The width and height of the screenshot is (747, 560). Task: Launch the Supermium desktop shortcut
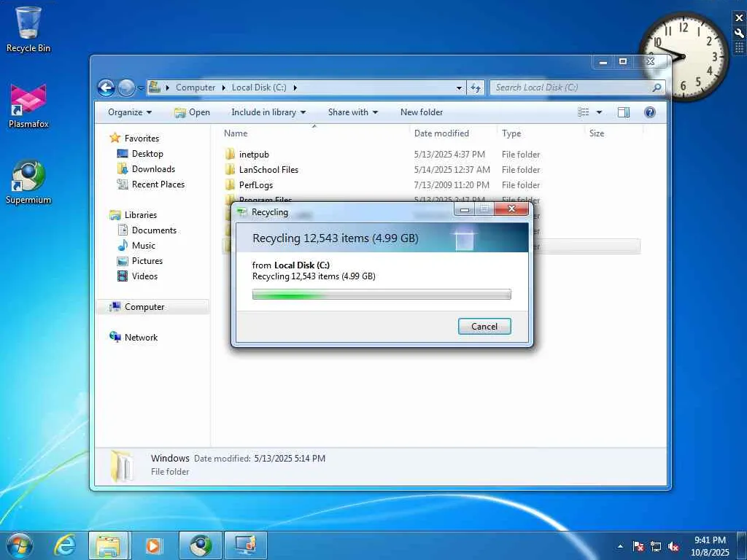point(28,182)
